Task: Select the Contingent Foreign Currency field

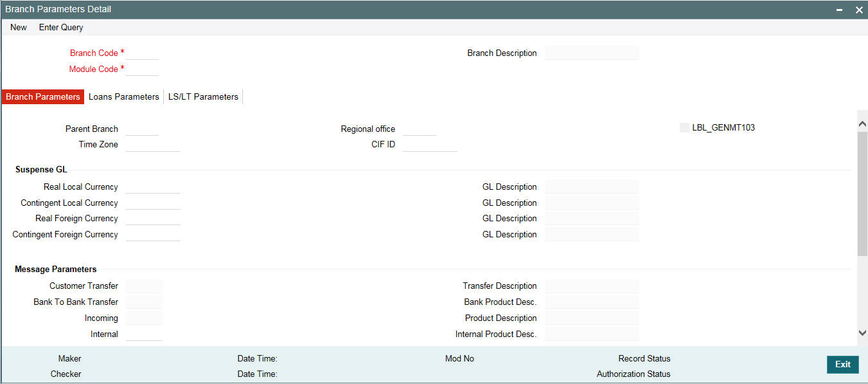Action: click(154, 234)
